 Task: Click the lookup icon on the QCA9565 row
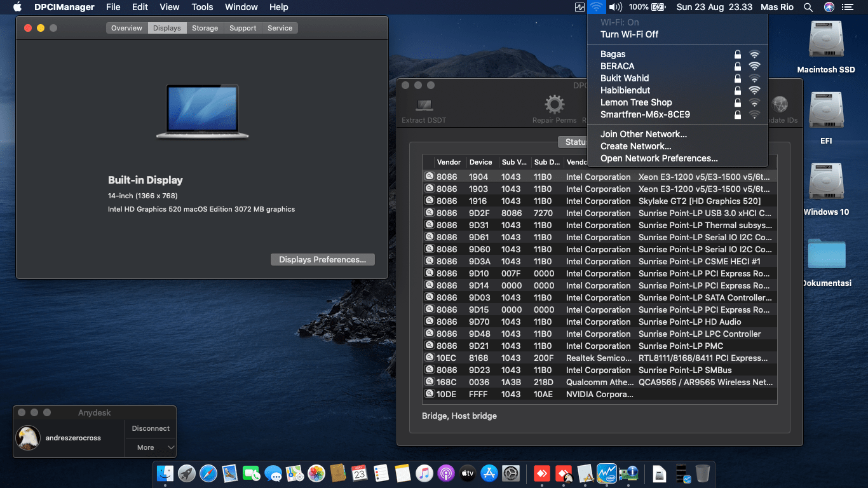point(430,382)
